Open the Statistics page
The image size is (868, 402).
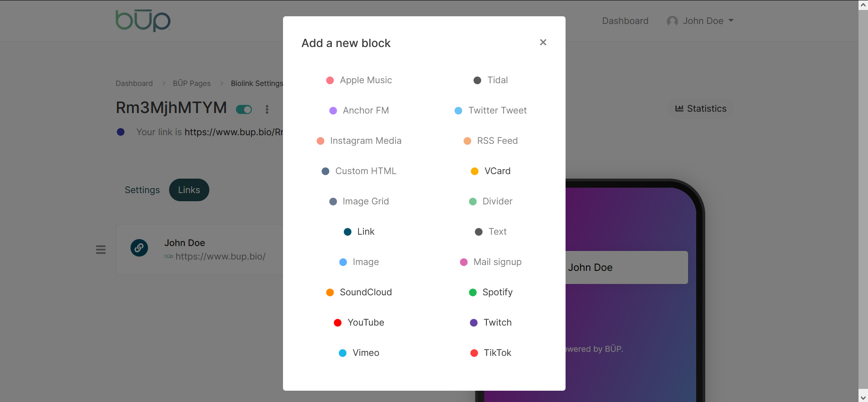click(701, 109)
